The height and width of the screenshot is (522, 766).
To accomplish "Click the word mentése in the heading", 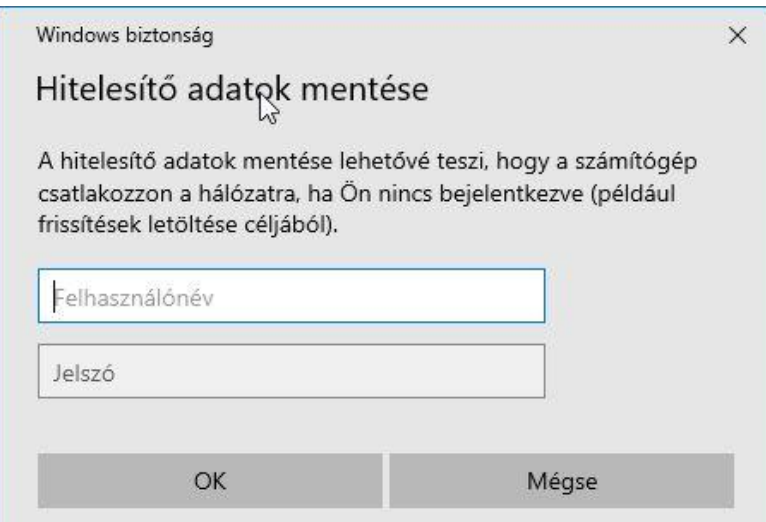I will tap(364, 89).
